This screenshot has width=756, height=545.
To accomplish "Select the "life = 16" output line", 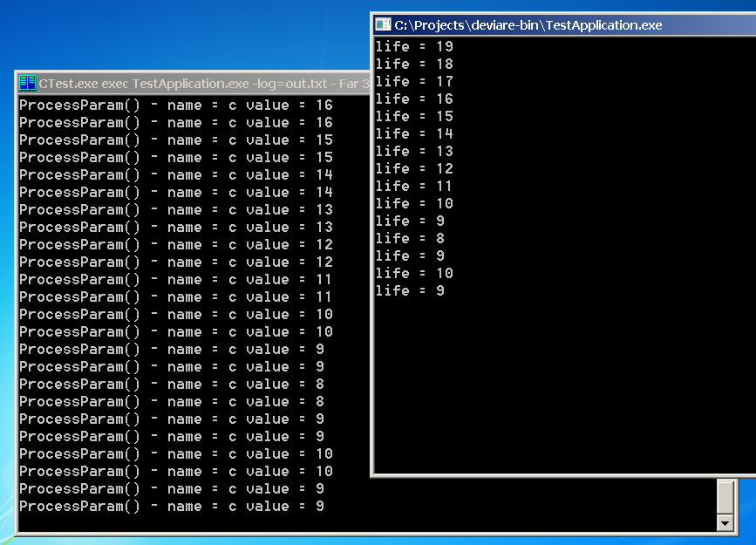I will pos(414,99).
